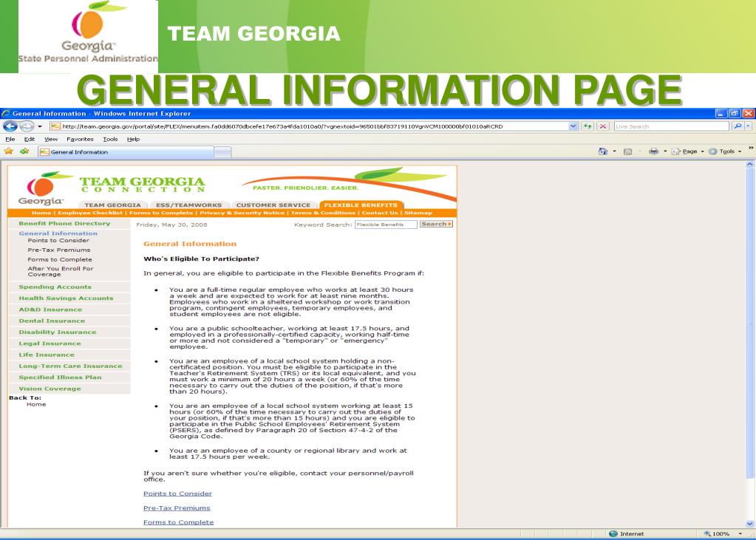The image size is (756, 540).
Task: Click the green Refresh page icon
Action: tap(588, 126)
